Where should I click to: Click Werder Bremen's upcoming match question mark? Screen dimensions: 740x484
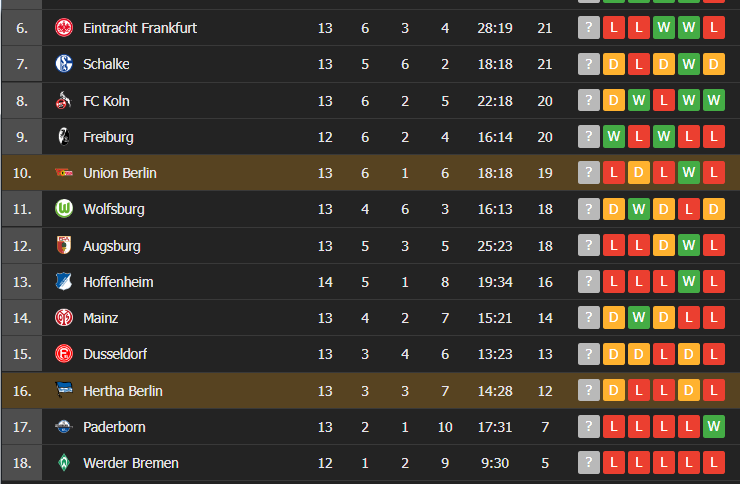click(x=589, y=463)
